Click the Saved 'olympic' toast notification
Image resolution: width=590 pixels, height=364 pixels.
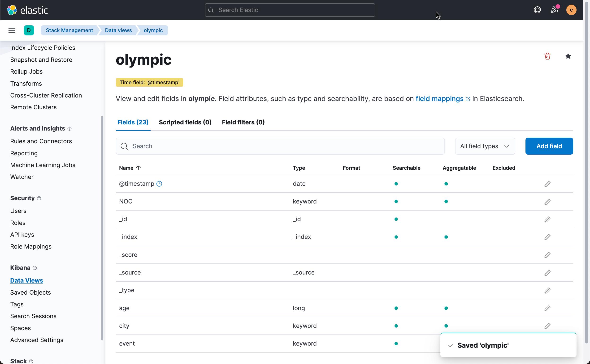click(508, 345)
